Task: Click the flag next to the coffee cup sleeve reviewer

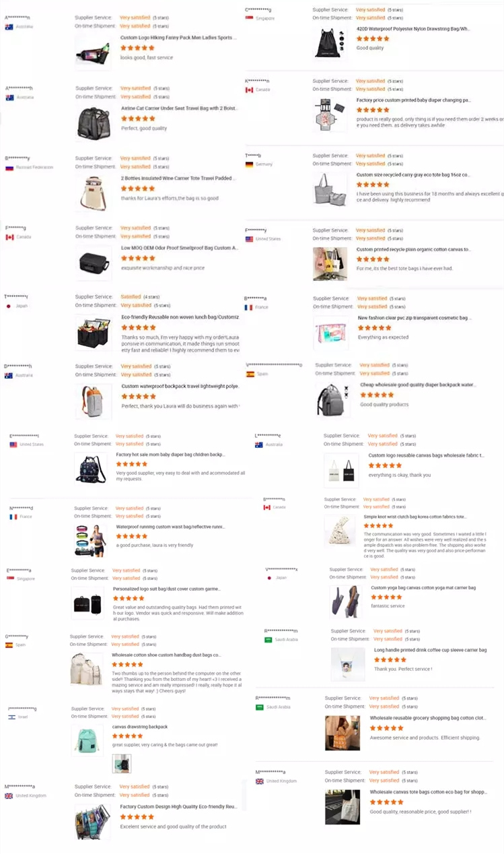Action: 268,639
